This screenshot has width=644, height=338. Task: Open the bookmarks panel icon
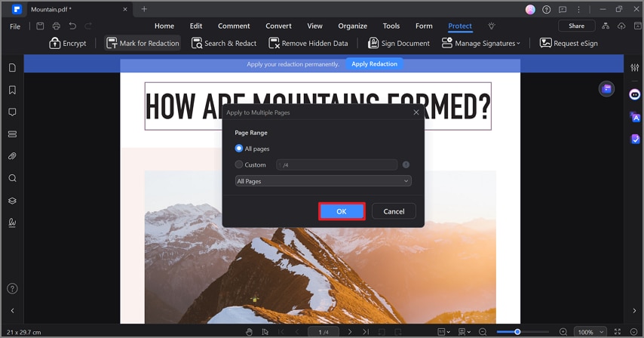click(x=12, y=90)
